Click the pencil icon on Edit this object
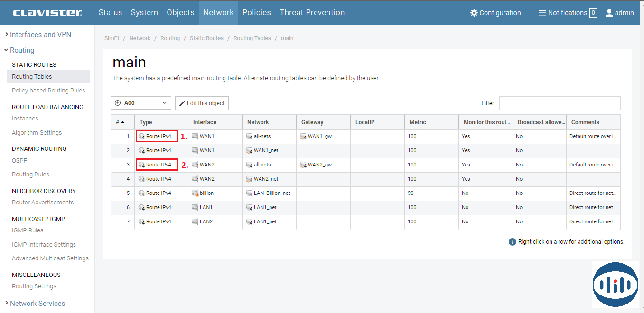The width and height of the screenshot is (644, 313). (x=182, y=103)
